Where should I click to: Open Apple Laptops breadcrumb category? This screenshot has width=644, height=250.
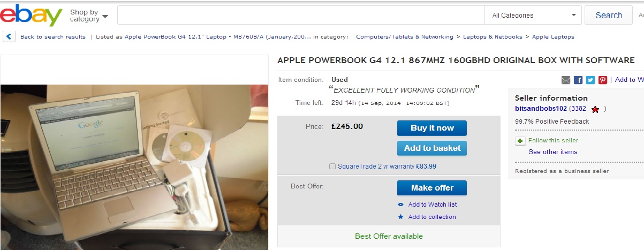pyautogui.click(x=553, y=37)
